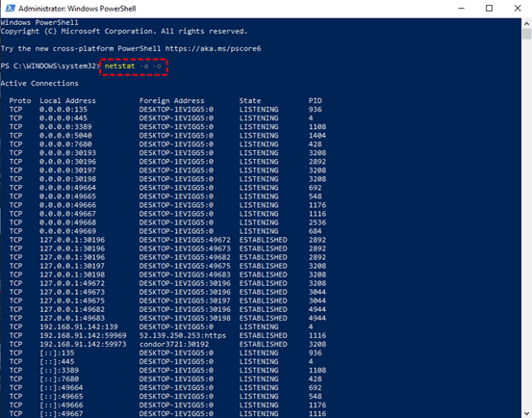Close the Administrator PowerShell window
Screen dimensions: 532x418
[x=518, y=8]
